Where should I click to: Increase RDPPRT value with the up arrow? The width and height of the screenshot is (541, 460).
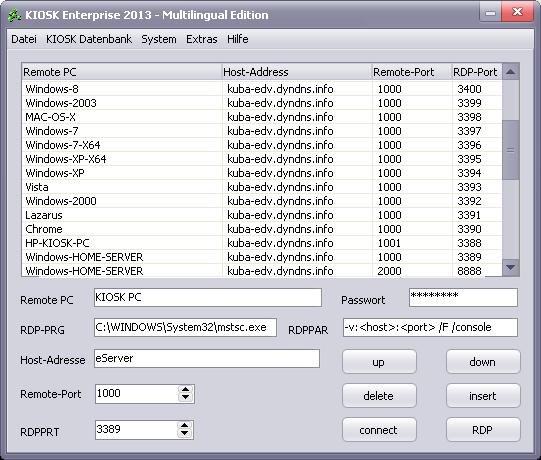pyautogui.click(x=185, y=425)
